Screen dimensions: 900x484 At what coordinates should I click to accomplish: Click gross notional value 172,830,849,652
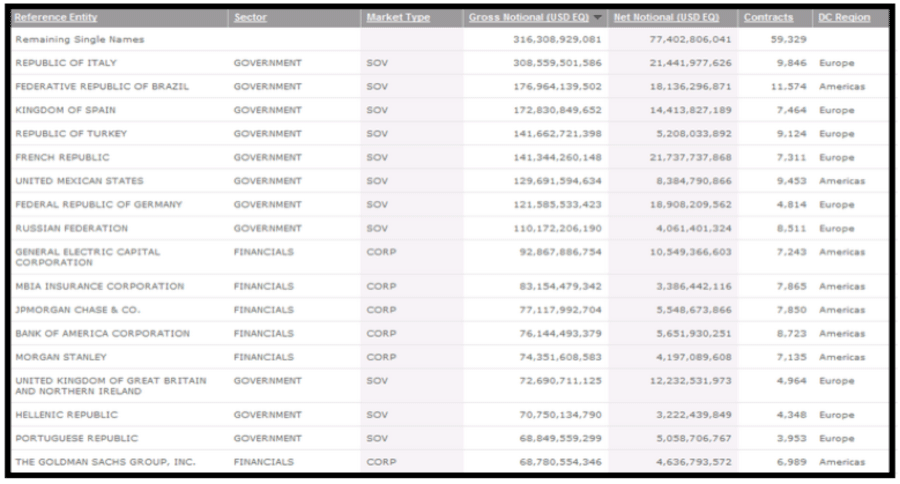coord(557,110)
